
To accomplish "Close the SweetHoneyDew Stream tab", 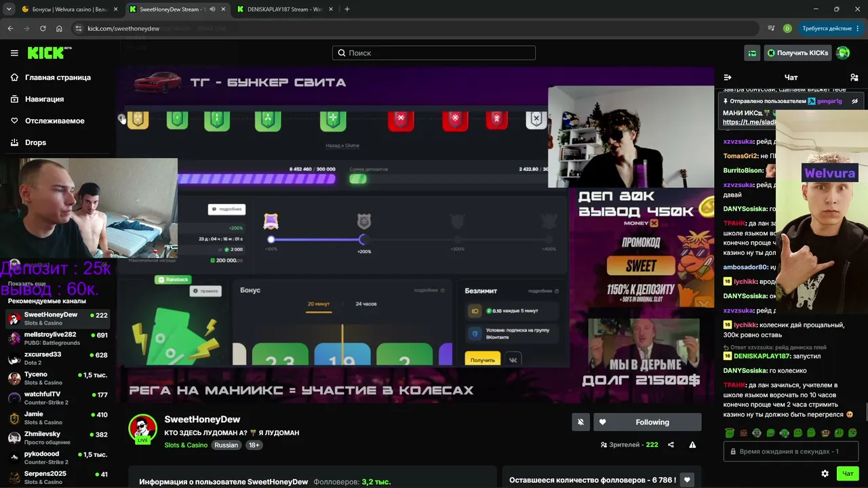I will point(223,9).
